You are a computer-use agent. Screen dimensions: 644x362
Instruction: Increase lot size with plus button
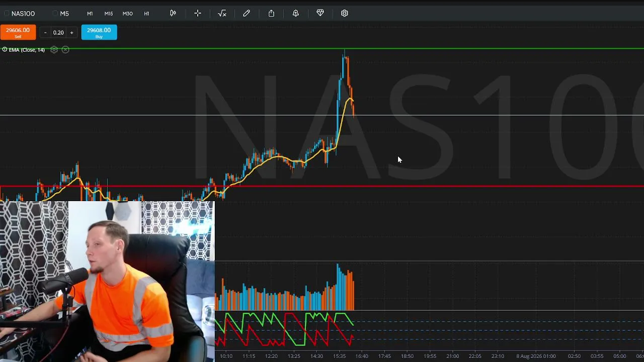[71, 33]
